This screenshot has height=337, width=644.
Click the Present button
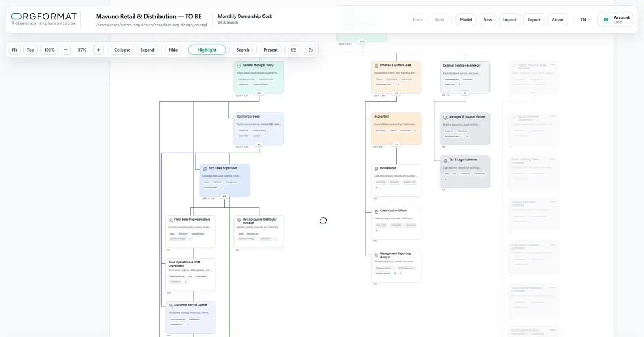pos(270,50)
